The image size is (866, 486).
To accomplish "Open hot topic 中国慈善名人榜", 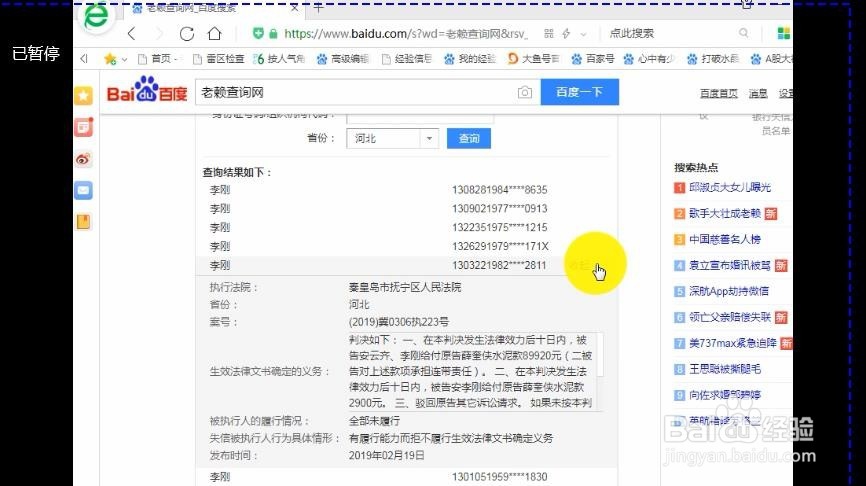I will coord(725,240).
